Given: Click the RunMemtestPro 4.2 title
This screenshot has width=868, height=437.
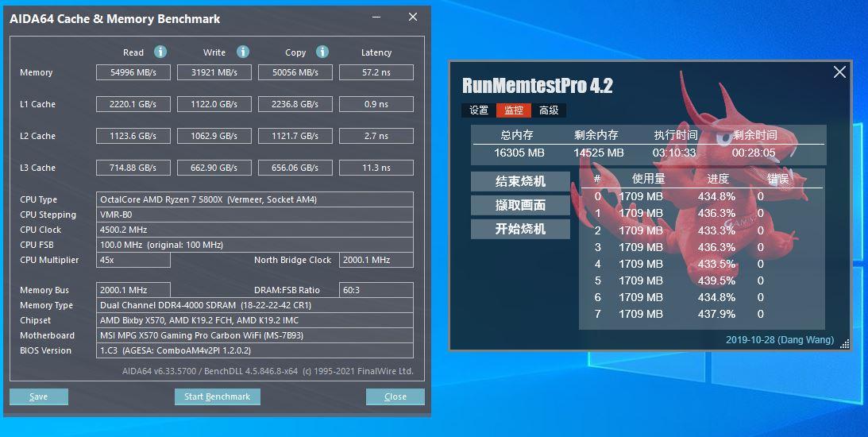Looking at the screenshot, I should [x=538, y=86].
